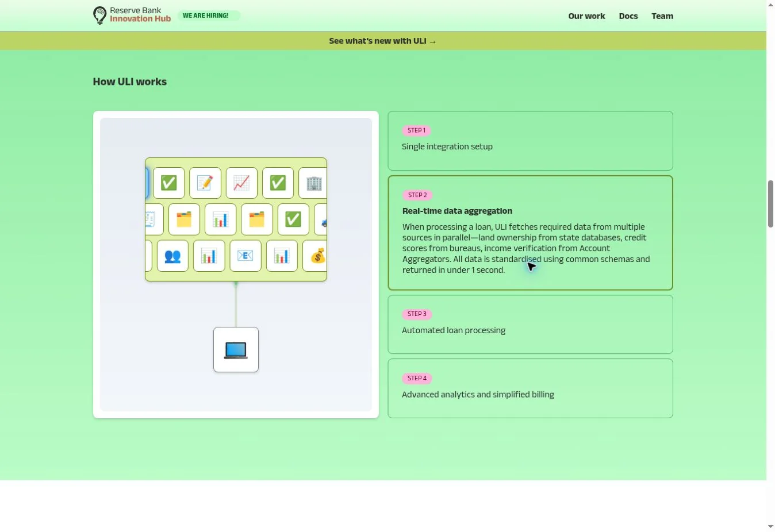
Task: Open the Team nav item
Action: point(662,16)
